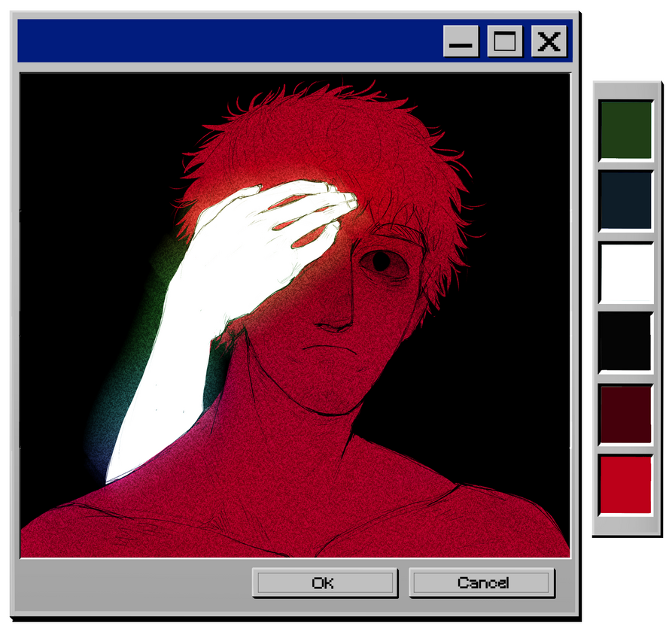Click the blue title bar
672x626 pixels.
pos(226,41)
